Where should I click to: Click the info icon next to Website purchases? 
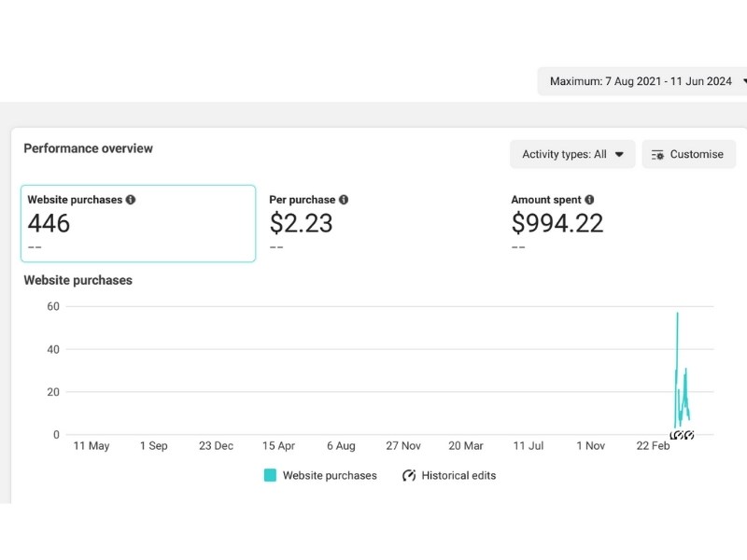tap(131, 200)
